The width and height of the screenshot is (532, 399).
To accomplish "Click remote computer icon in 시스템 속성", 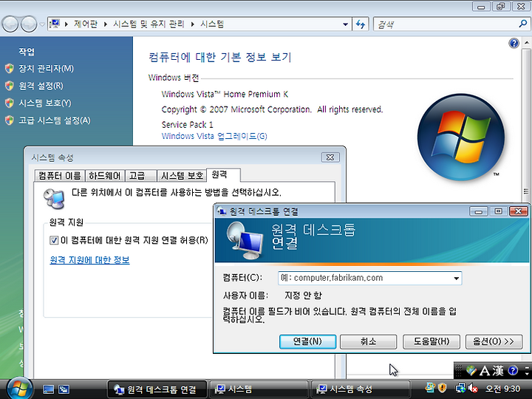I will click(54, 198).
